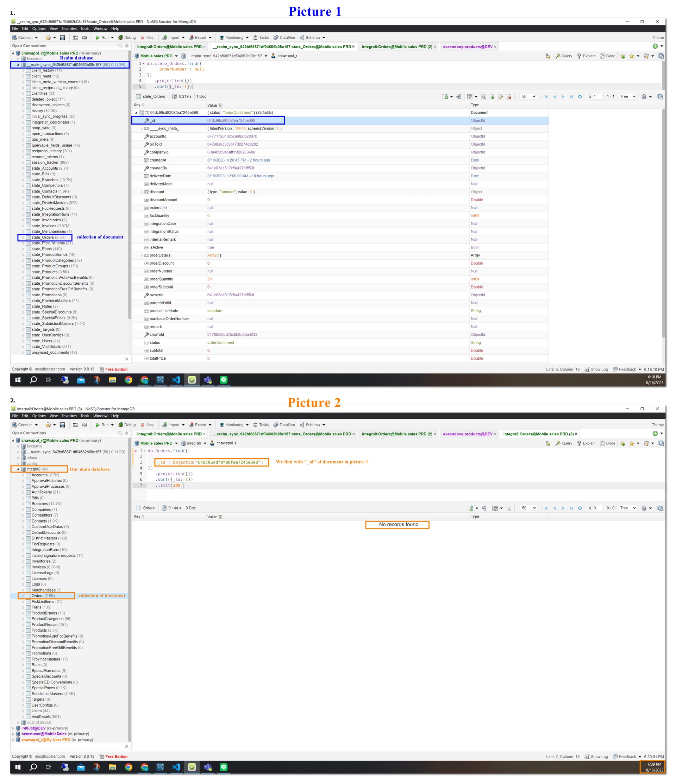
Task: Click the green plus new-tab icon in Picture 1
Action: [x=655, y=46]
